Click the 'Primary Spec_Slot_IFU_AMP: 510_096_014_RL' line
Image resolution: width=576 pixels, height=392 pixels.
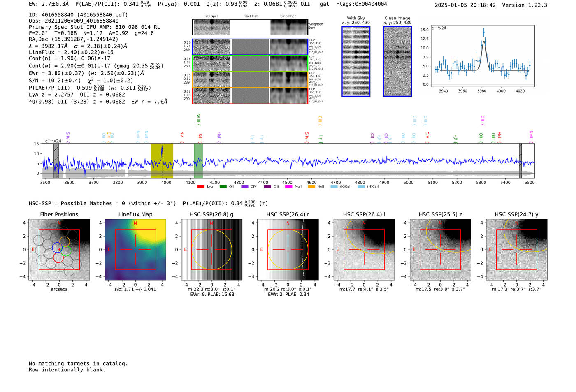[x=95, y=27]
